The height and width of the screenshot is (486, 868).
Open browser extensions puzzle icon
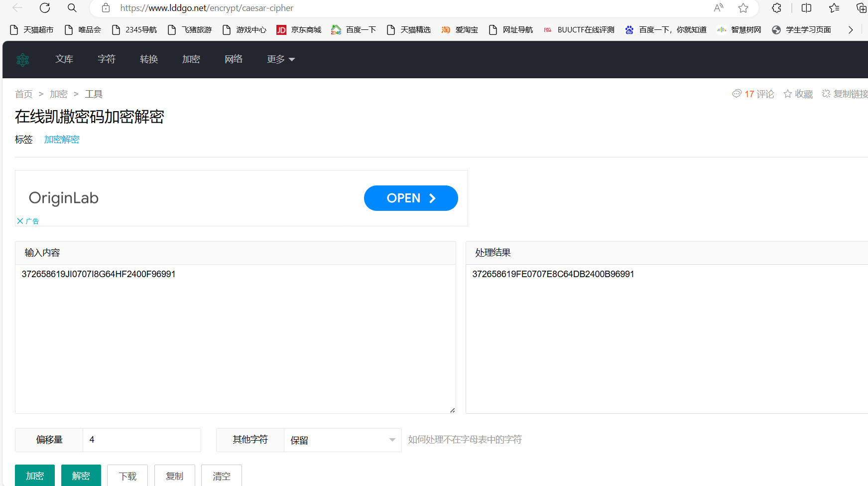[x=776, y=8]
